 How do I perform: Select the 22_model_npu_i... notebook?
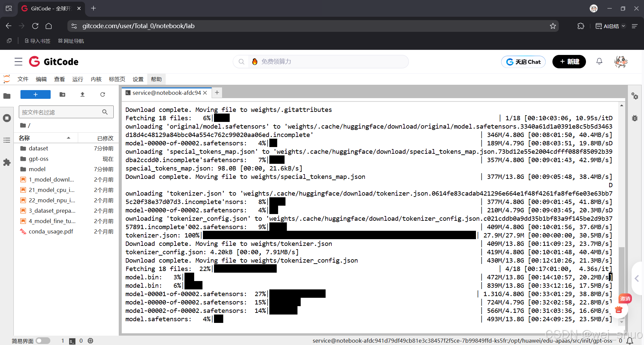point(66,200)
